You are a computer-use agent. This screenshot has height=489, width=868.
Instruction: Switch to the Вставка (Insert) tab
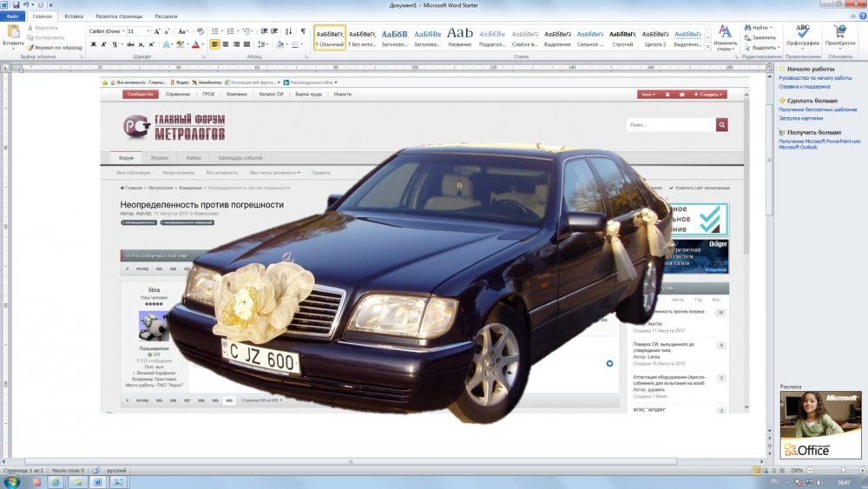74,16
